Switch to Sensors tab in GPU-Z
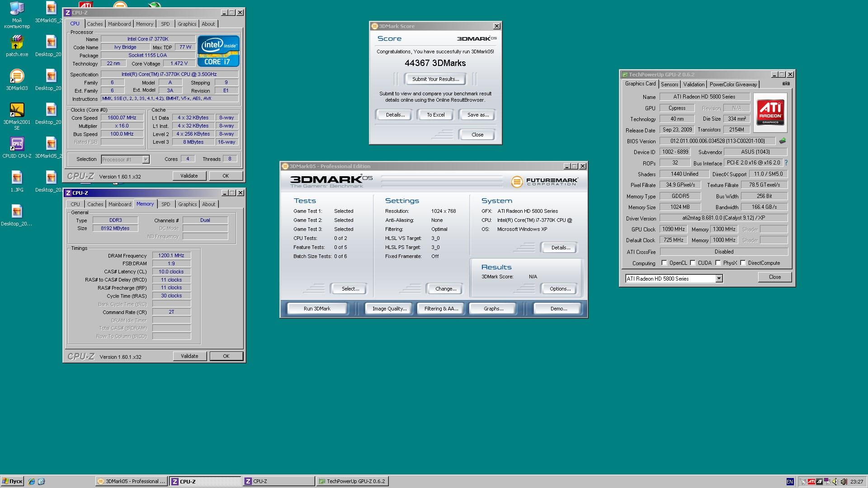Screen dimensions: 868x488 [x=669, y=84]
